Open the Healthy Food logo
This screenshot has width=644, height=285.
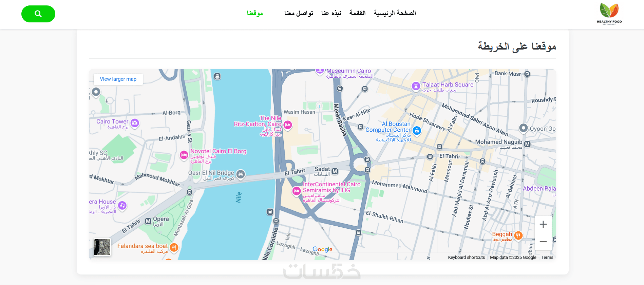coord(609,14)
